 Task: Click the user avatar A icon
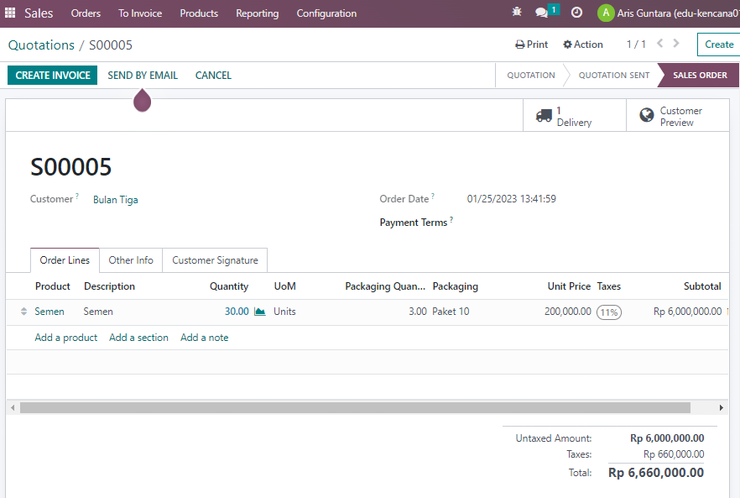pyautogui.click(x=605, y=13)
